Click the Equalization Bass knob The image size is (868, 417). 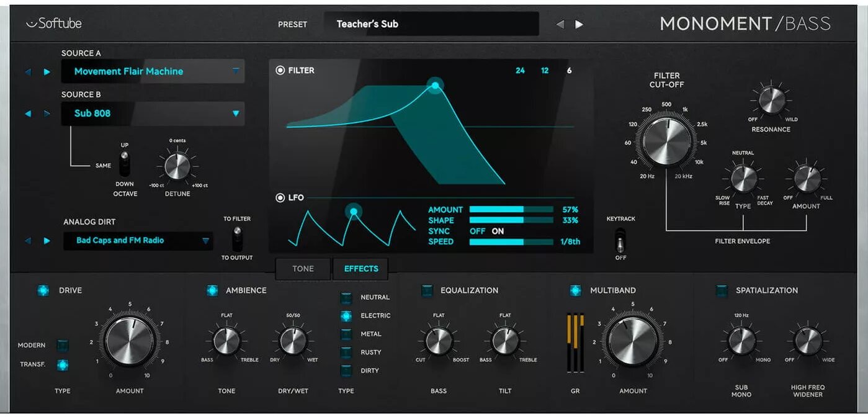pos(439,341)
